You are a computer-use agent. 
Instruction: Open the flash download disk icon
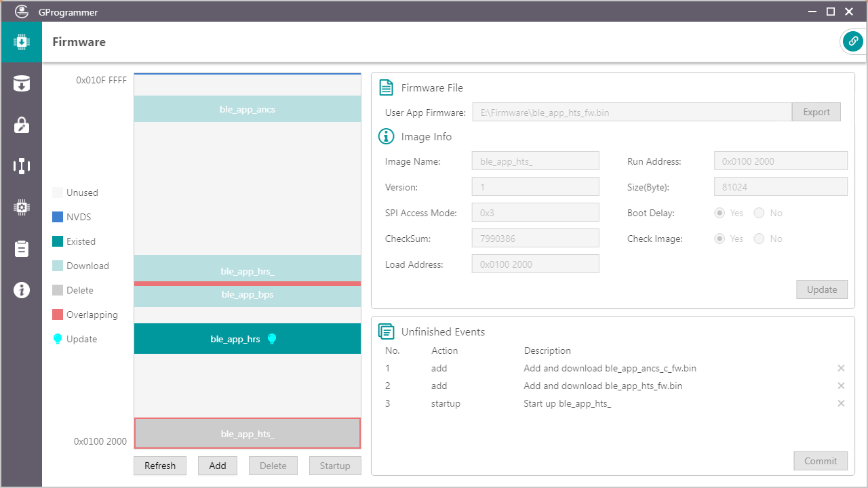[x=21, y=83]
